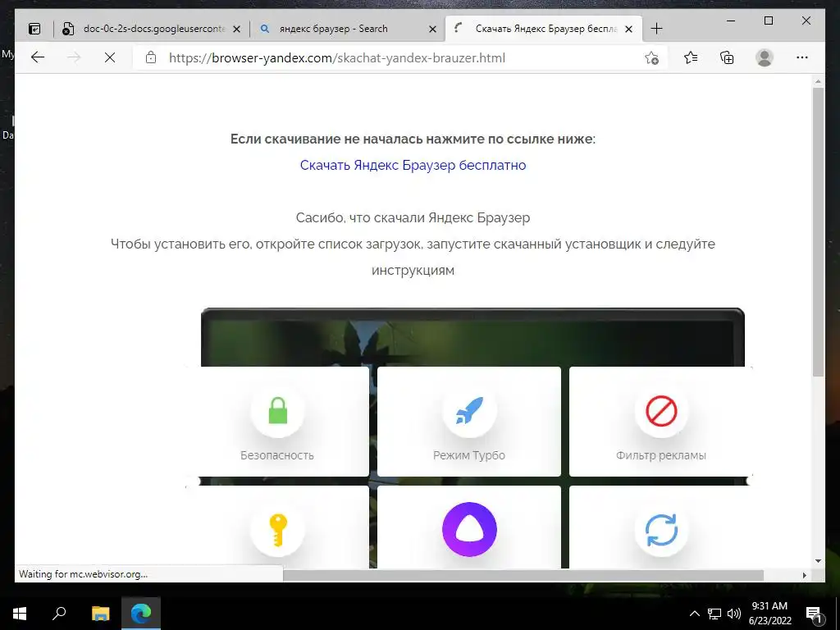
Task: Open File Explorer from taskbar
Action: (100, 614)
